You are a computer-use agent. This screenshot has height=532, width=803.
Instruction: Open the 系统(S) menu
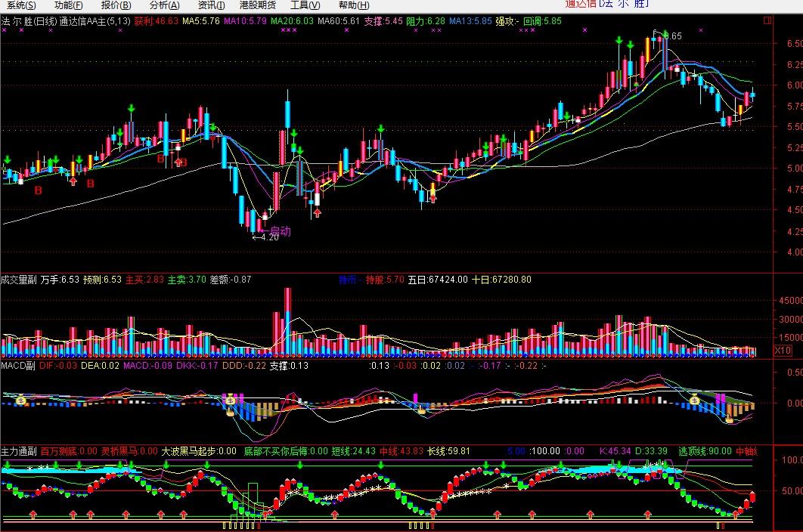click(21, 5)
